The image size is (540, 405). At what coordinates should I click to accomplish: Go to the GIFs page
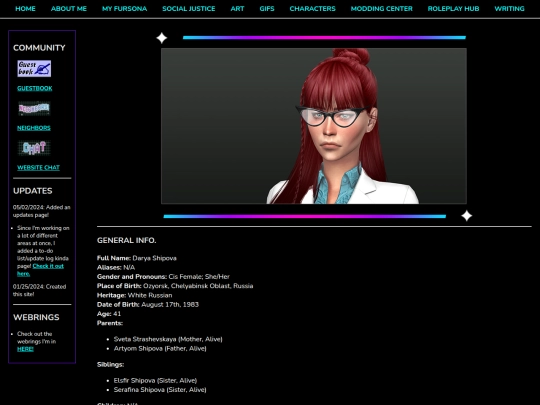coord(267,9)
